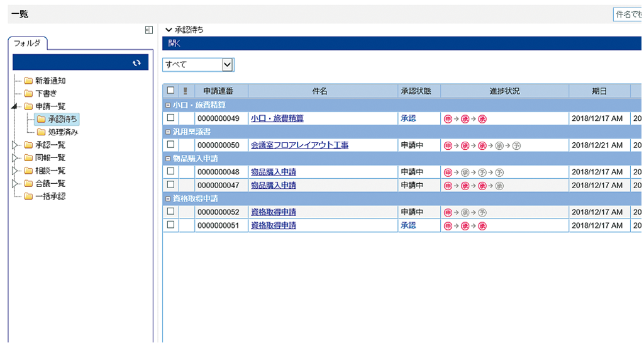The width and height of the screenshot is (644, 350).
Task: Collapse the 小口・旅費精算 group
Action: tap(167, 105)
